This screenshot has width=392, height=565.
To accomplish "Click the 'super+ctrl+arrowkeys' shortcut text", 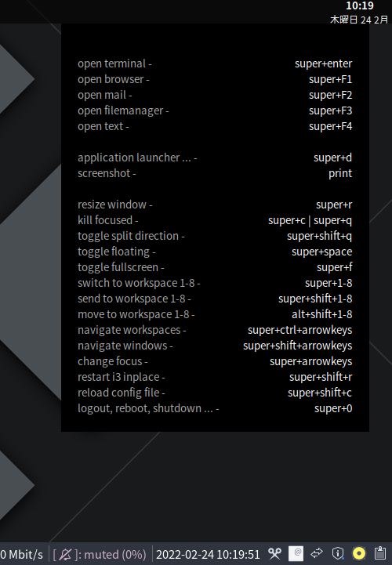I will coord(300,331).
